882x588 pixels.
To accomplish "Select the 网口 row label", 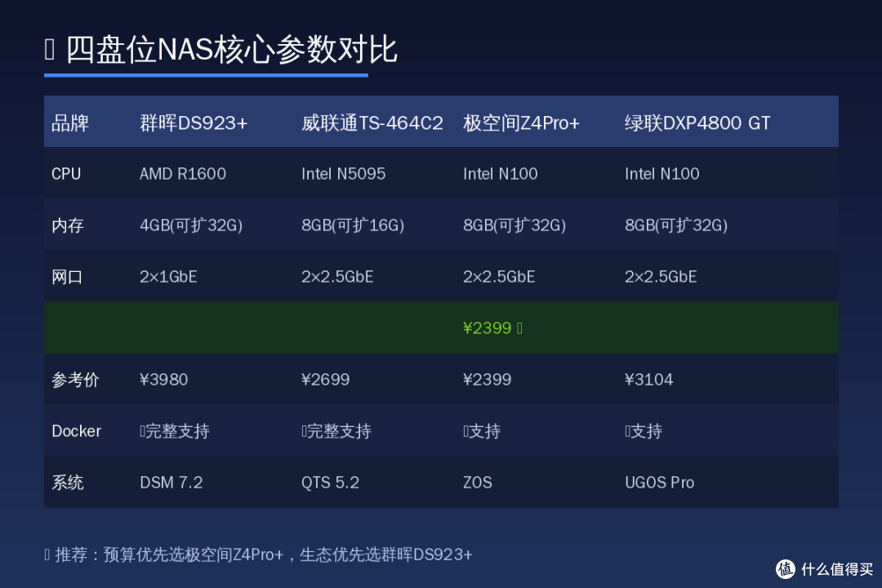I will [67, 277].
